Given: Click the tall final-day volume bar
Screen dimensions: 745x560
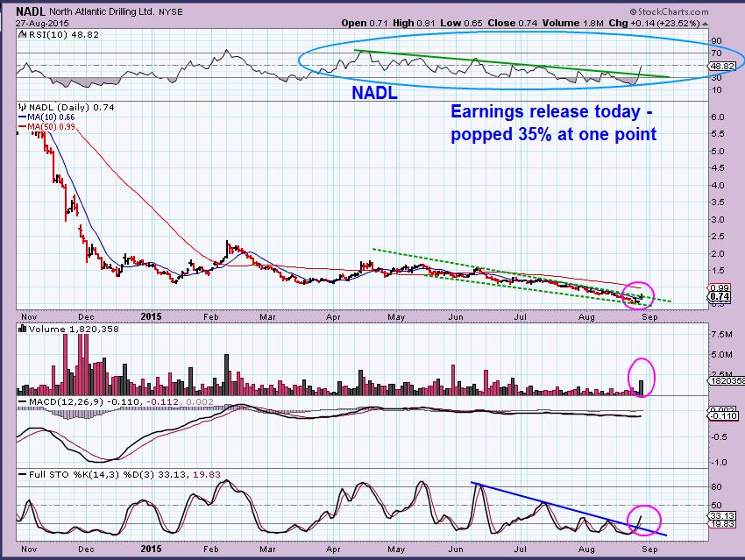Looking at the screenshot, I should coord(642,388).
